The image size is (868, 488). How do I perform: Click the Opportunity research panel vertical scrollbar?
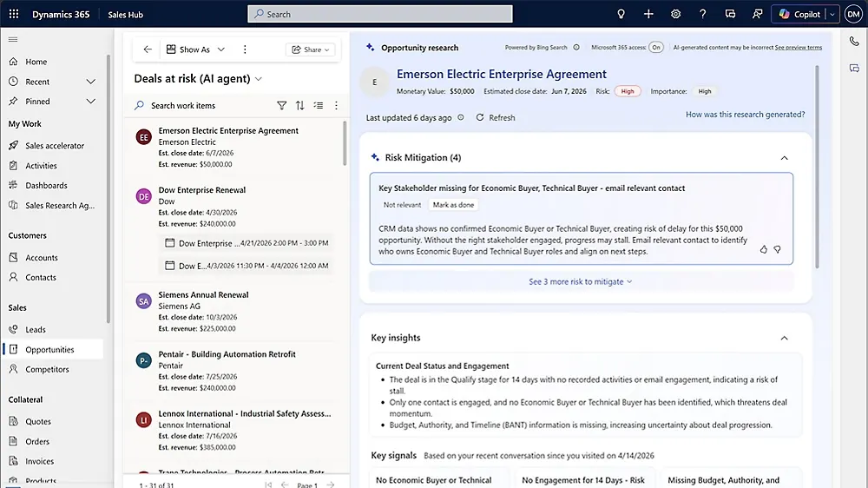click(817, 166)
